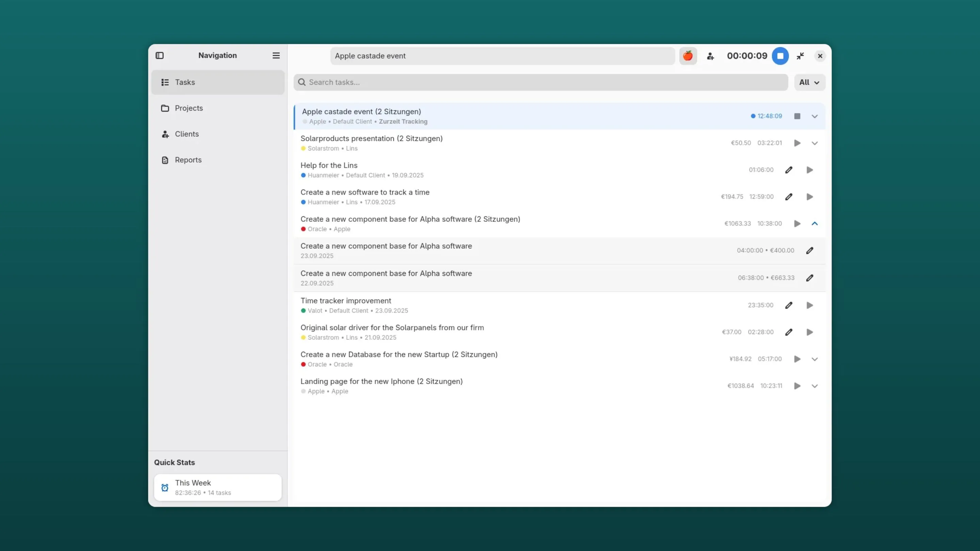The image size is (980, 551).
Task: Open the This Week quick stats card
Action: [x=218, y=487]
